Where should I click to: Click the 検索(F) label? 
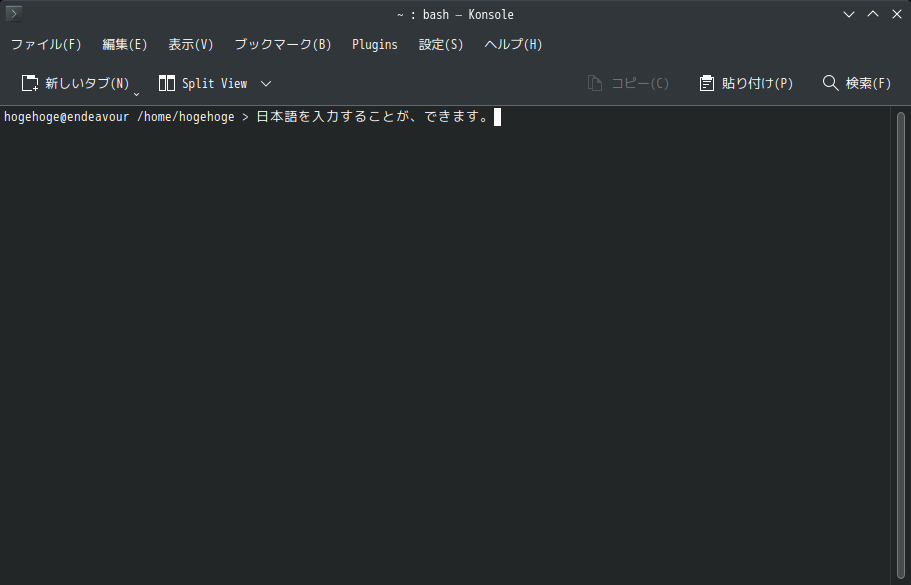point(868,84)
